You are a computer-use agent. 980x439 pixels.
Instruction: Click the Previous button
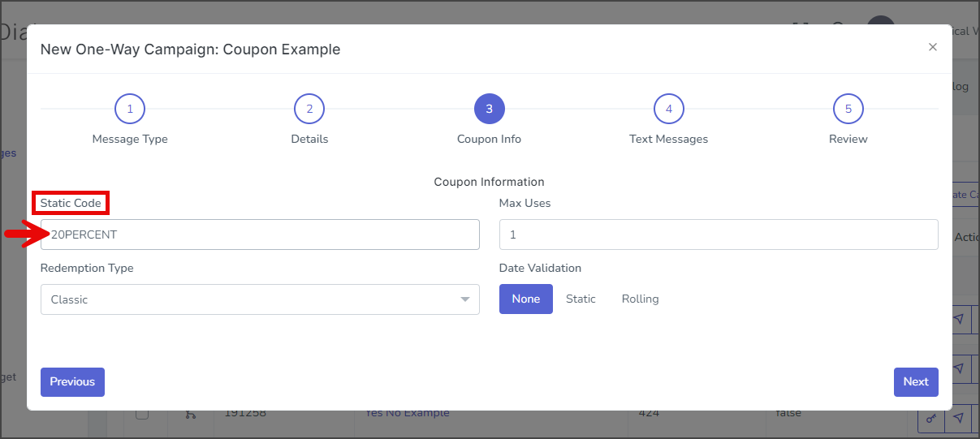pyautogui.click(x=72, y=381)
